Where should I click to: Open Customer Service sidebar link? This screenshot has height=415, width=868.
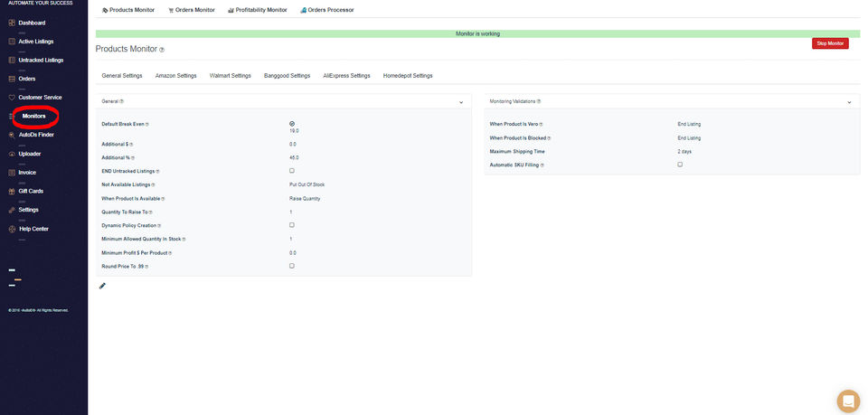40,98
